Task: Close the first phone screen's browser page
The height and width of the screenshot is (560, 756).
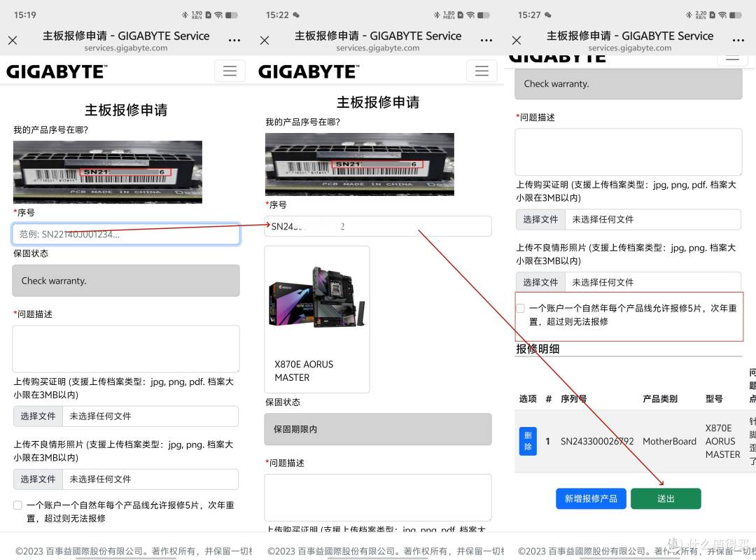Action: point(13,41)
